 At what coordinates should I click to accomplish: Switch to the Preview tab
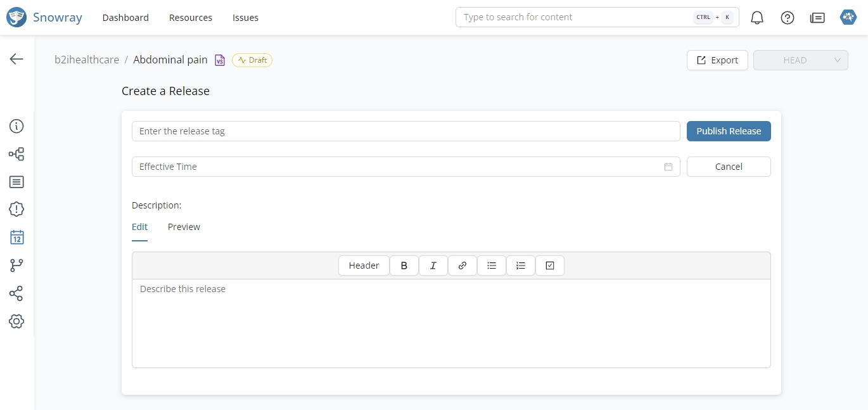(184, 227)
